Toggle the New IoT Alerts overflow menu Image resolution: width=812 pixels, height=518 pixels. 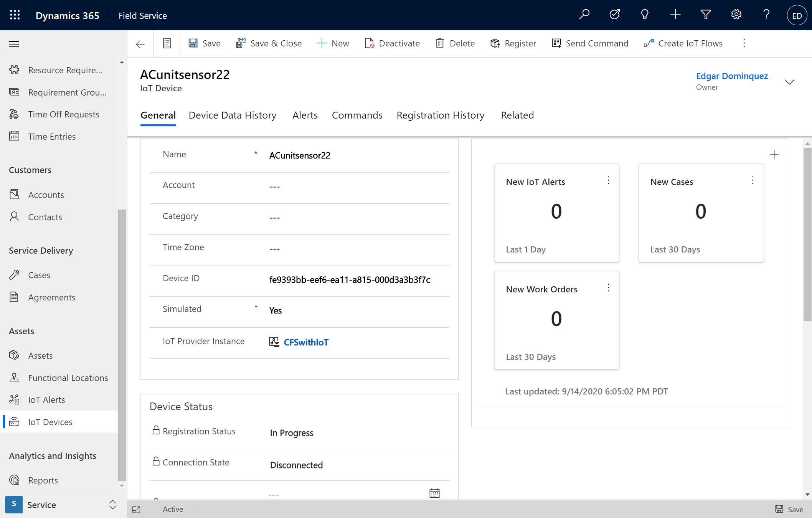[608, 181]
